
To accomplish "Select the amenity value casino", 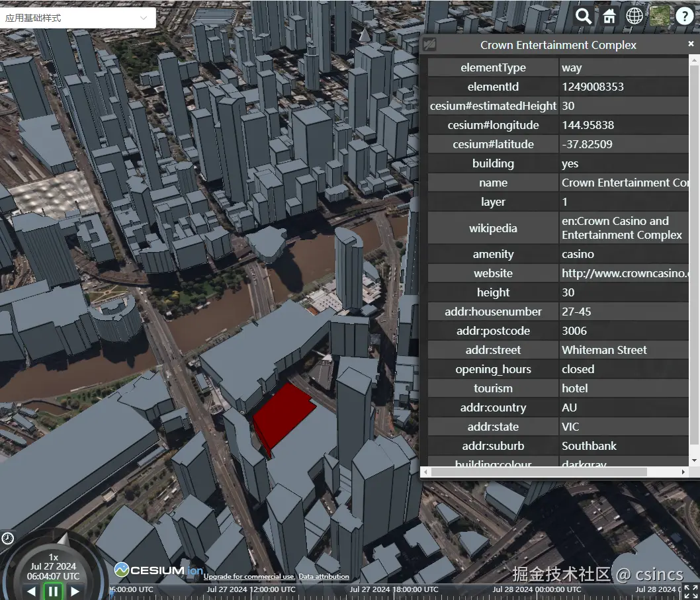I will pyautogui.click(x=578, y=254).
